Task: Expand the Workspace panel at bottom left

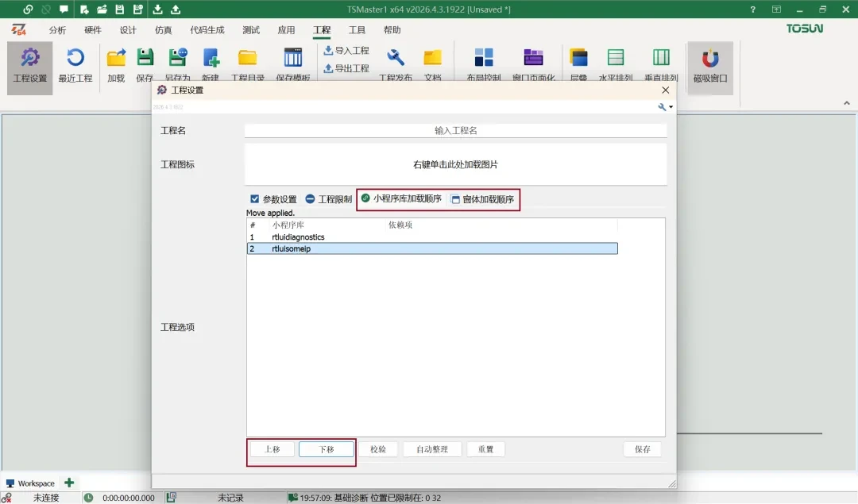Action: 32,483
